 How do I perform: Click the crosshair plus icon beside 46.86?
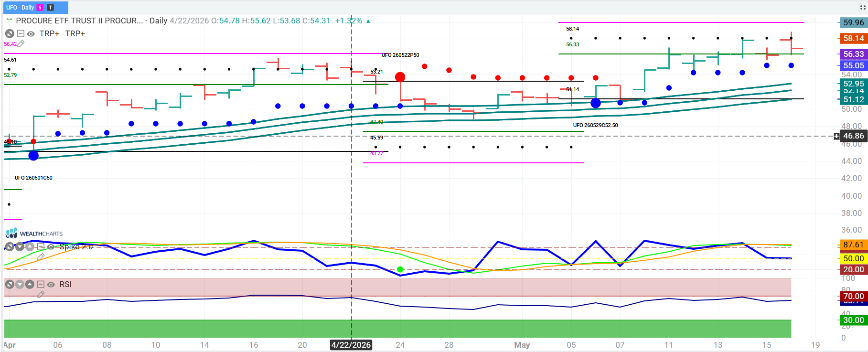pos(836,136)
